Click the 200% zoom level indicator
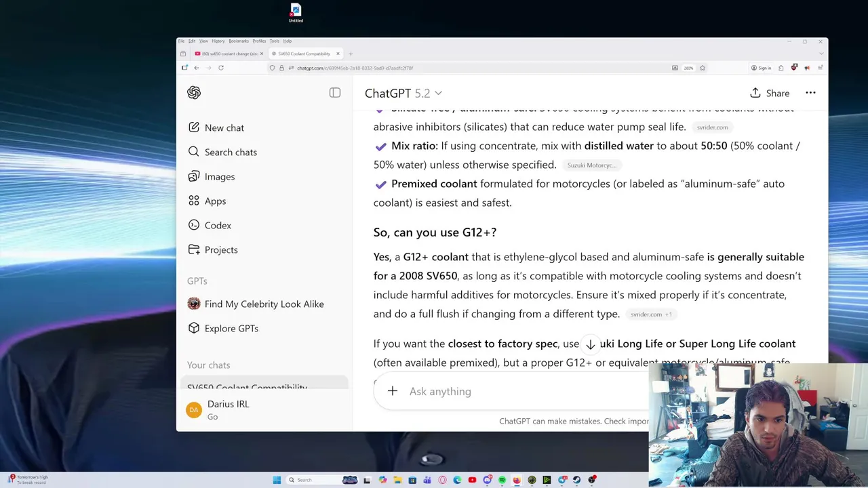868x488 pixels. click(688, 68)
